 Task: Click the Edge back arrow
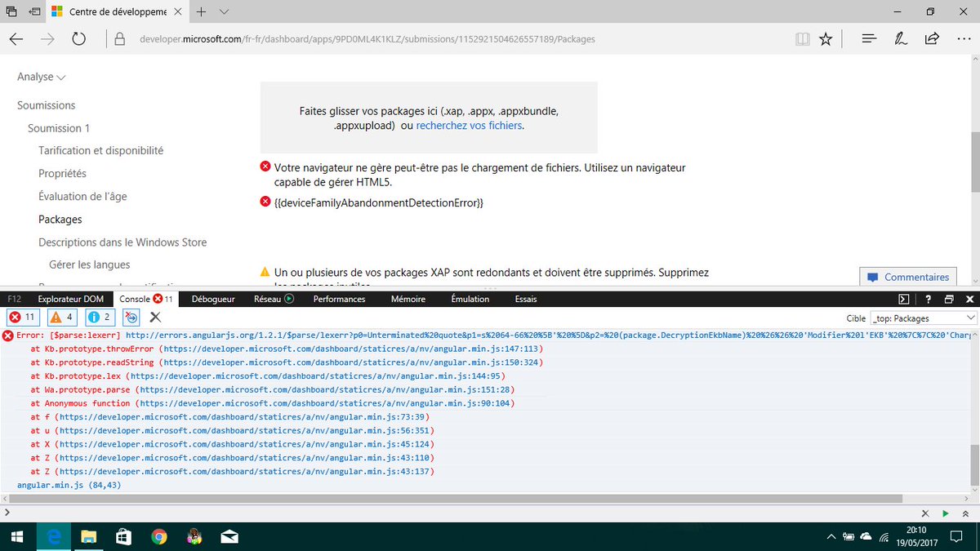16,39
